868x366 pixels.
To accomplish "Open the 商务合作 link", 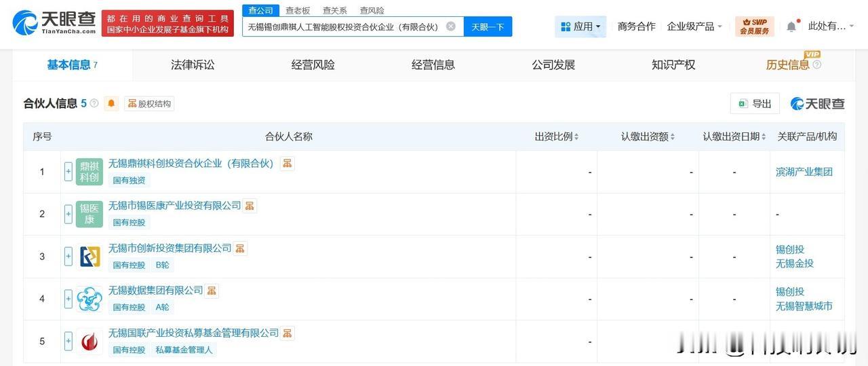I will point(636,26).
